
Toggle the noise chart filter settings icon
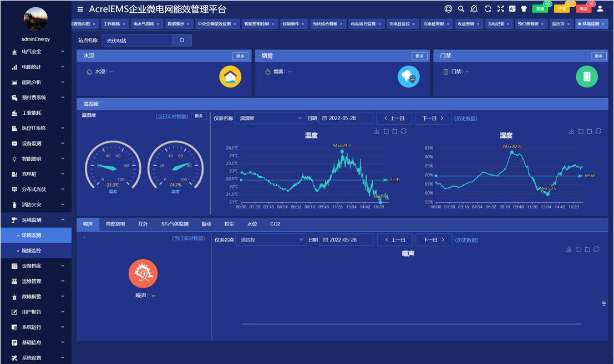tap(604, 304)
